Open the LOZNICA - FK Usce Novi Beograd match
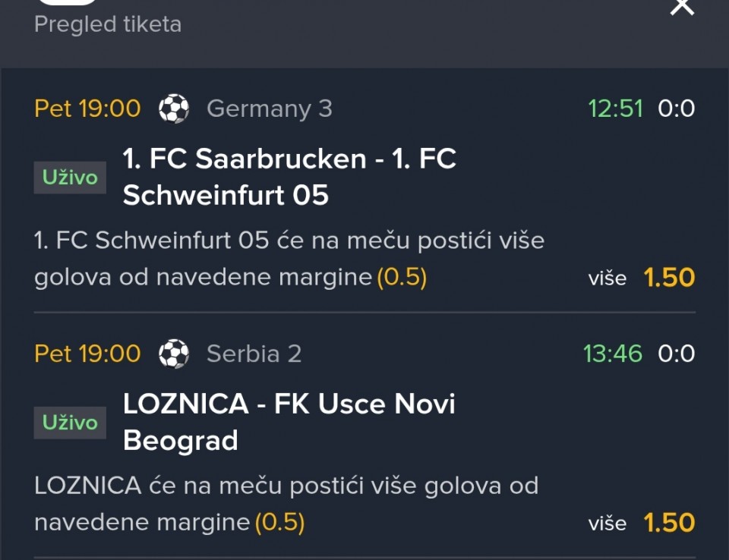729x560 pixels. [289, 422]
